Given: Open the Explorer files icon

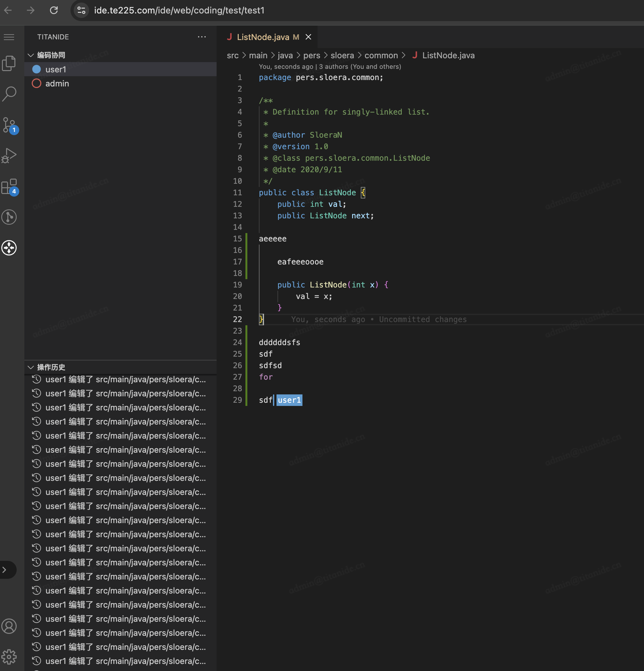Looking at the screenshot, I should [x=9, y=63].
